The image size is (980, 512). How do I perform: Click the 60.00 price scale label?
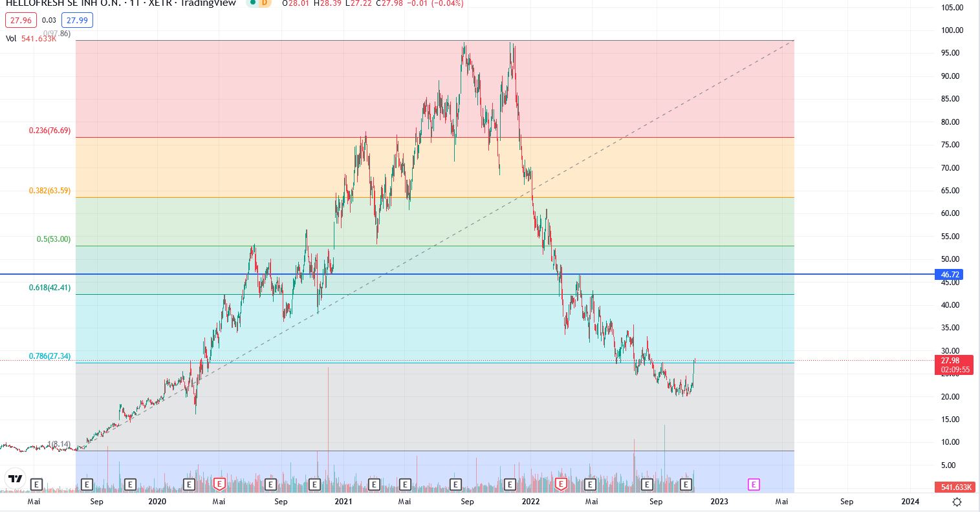click(950, 213)
